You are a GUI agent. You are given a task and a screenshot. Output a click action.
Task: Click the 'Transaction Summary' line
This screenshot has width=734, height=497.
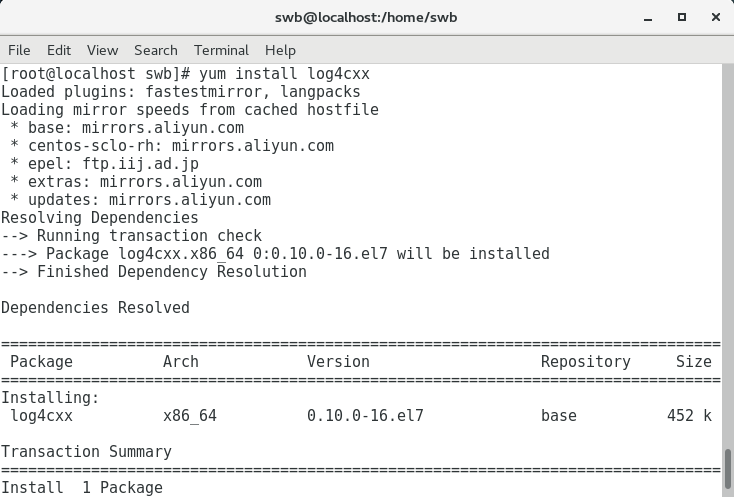86,452
